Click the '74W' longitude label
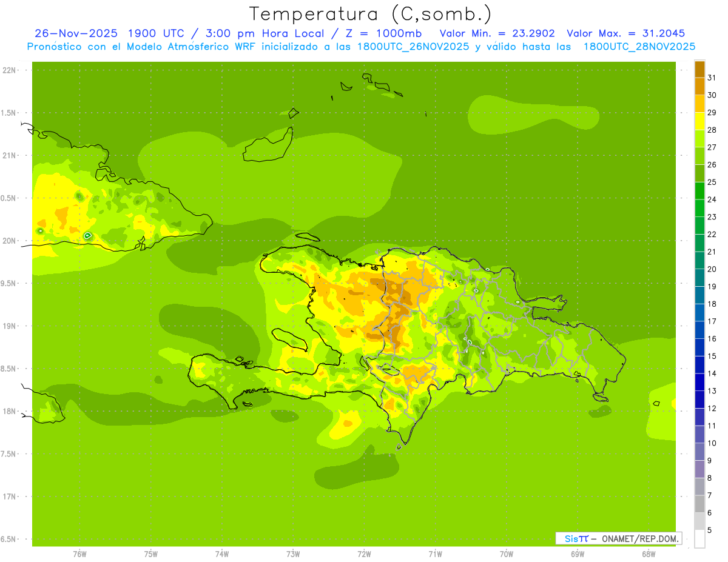Image resolution: width=728 pixels, height=562 pixels. pos(222,554)
